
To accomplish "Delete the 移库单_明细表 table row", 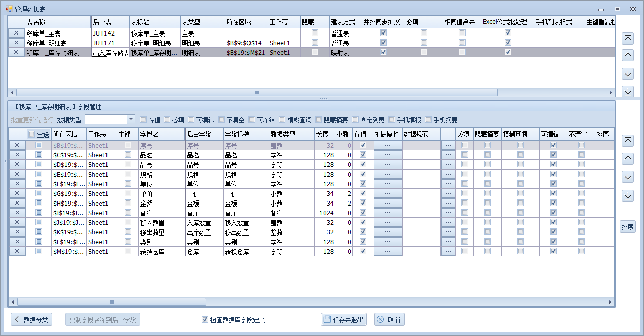I will (16, 43).
